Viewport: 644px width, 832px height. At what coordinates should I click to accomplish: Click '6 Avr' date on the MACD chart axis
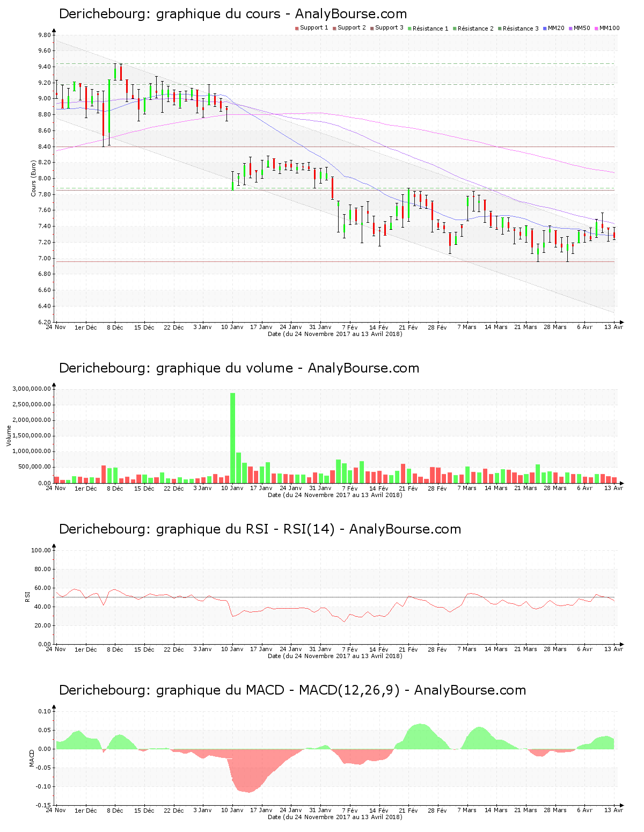point(584,810)
